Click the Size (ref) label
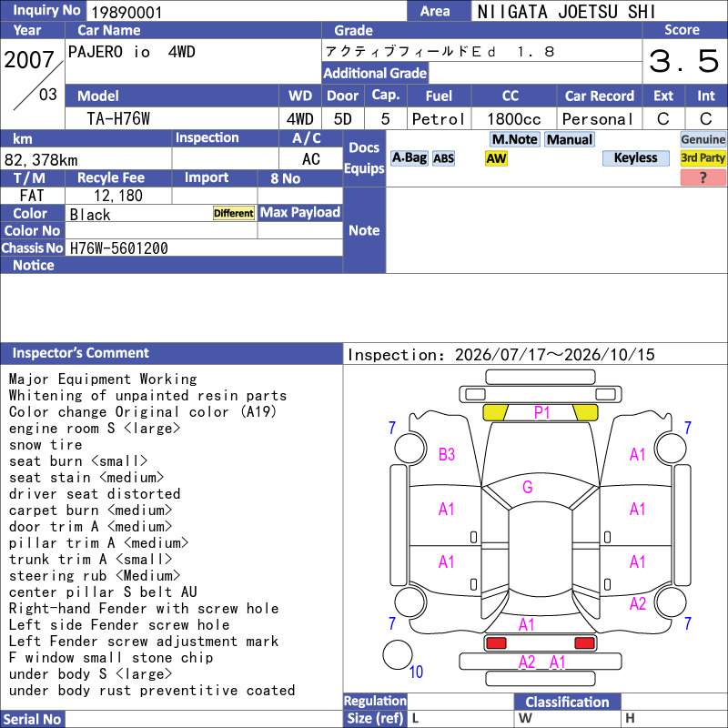728x728 pixels. coord(375,718)
